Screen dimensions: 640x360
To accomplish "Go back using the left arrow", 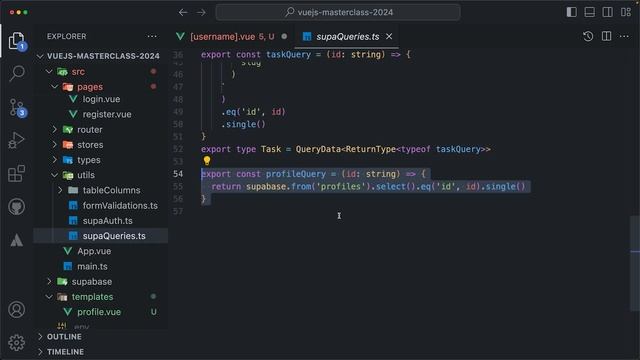I will (x=183, y=12).
